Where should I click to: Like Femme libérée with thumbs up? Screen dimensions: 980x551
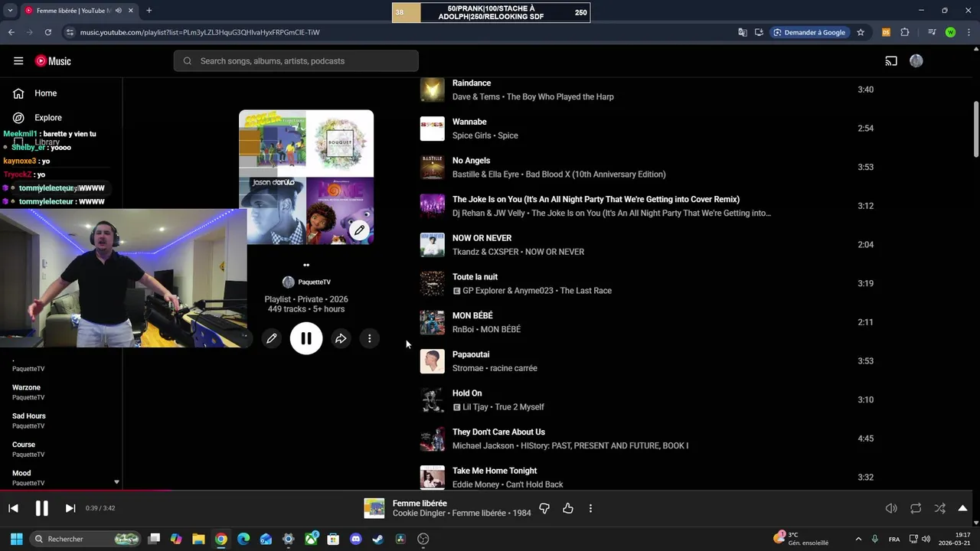(x=568, y=508)
